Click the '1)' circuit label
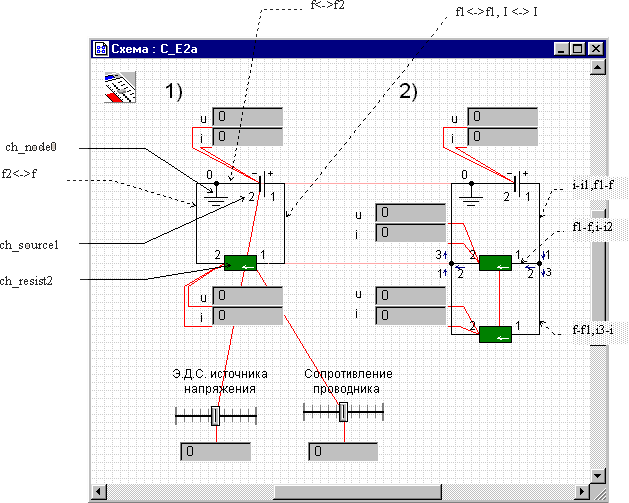Image resolution: width=629 pixels, height=503 pixels. coord(174,91)
